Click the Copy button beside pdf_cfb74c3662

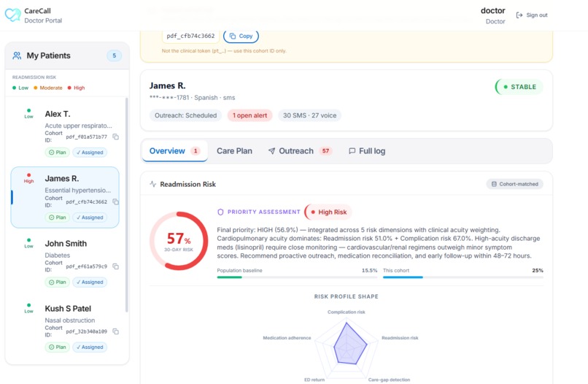click(241, 36)
